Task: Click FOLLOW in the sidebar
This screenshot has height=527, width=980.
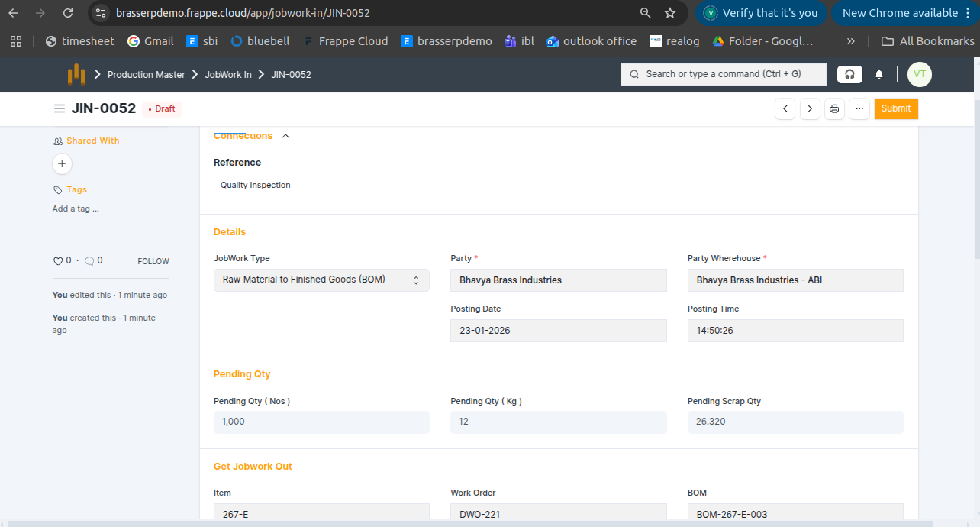Action: coord(153,261)
